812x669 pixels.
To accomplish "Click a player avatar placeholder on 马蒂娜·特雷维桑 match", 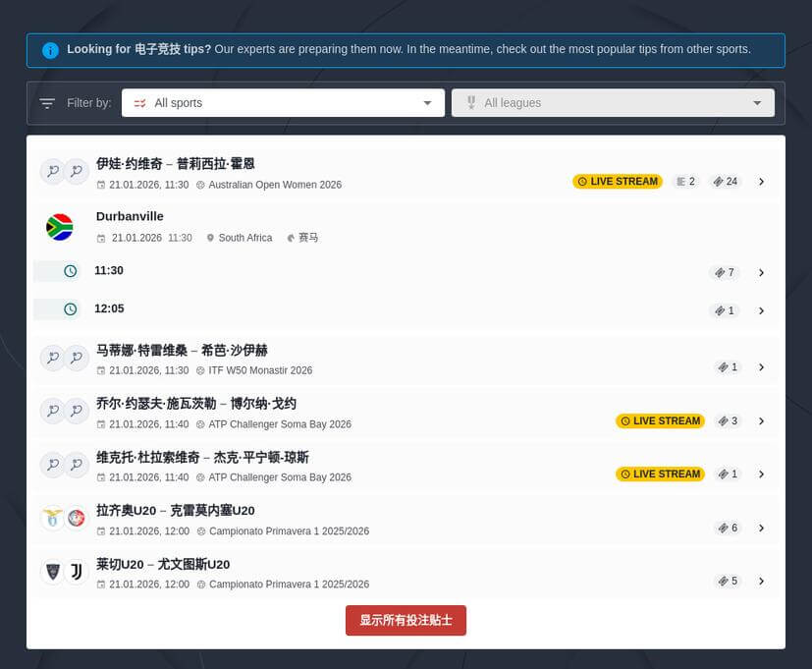I will coord(53,358).
